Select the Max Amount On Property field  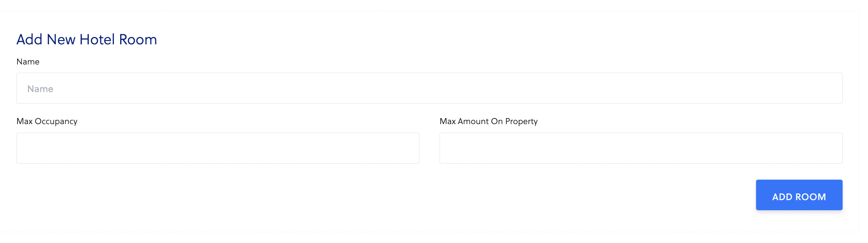(x=641, y=148)
